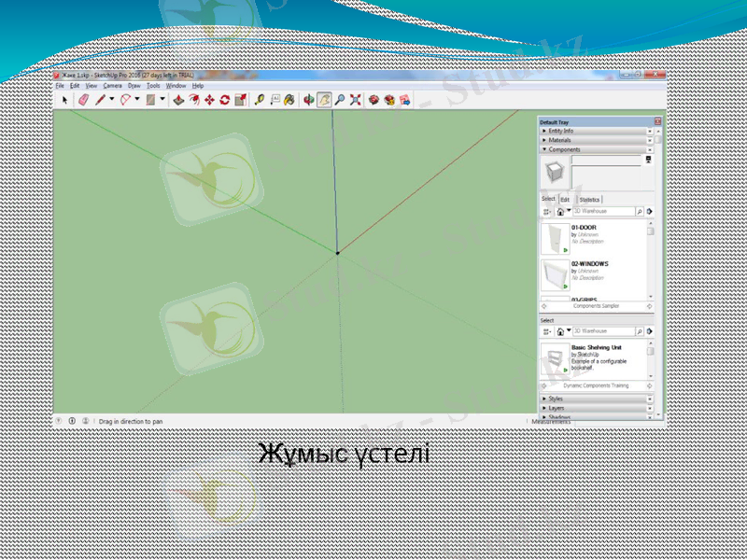Select the arrow Select tool

(x=64, y=99)
